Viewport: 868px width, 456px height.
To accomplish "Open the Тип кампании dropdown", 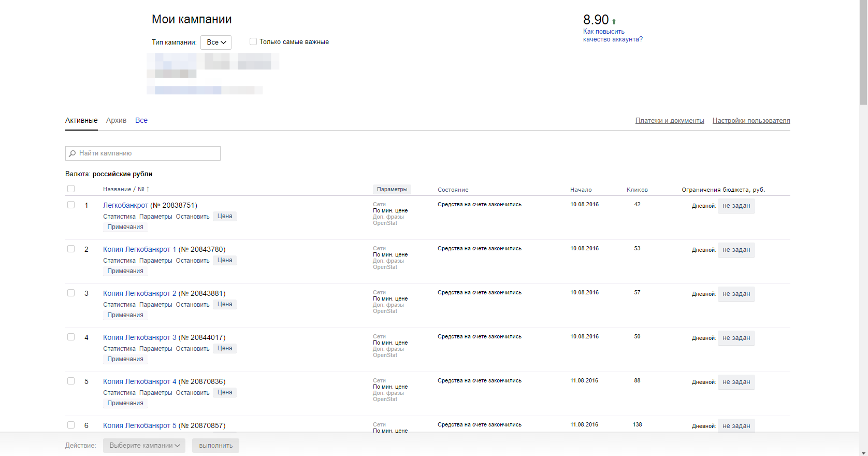I will 216,42.
